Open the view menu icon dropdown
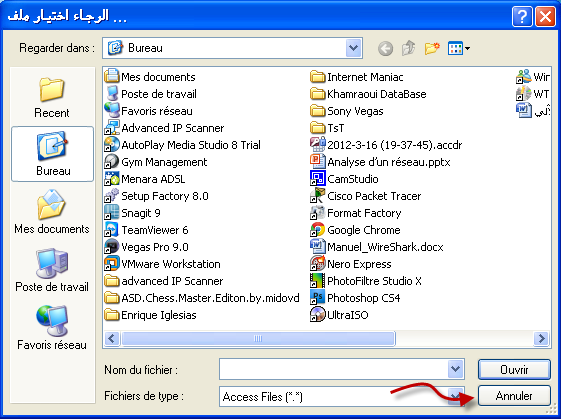The width and height of the screenshot is (561, 419). point(459,48)
